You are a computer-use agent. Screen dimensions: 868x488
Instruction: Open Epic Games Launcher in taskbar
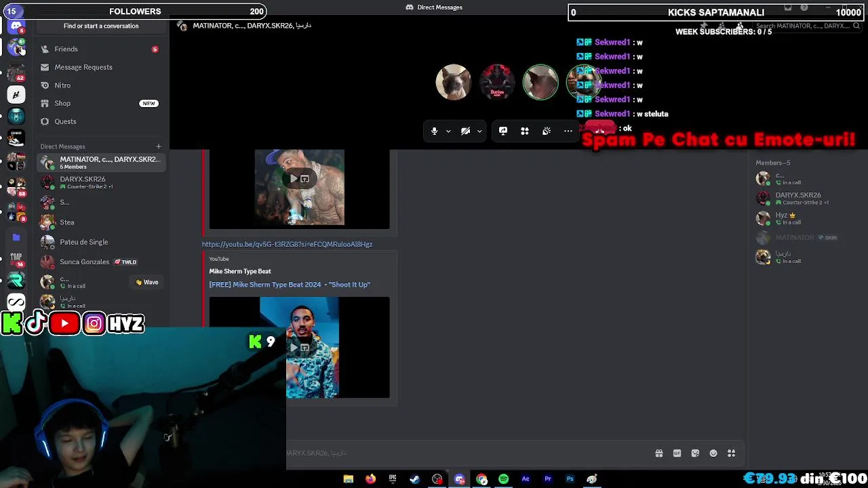[x=393, y=479]
